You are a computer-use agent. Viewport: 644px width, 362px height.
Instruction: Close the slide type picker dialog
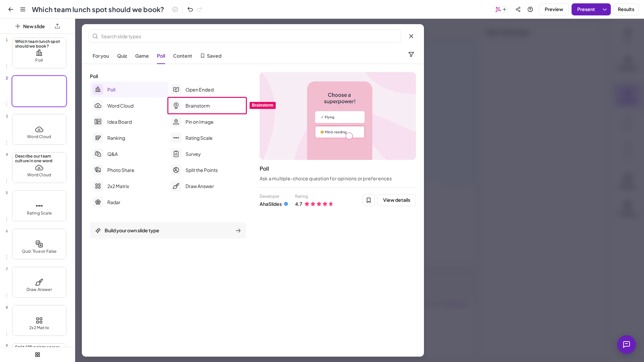tap(411, 36)
